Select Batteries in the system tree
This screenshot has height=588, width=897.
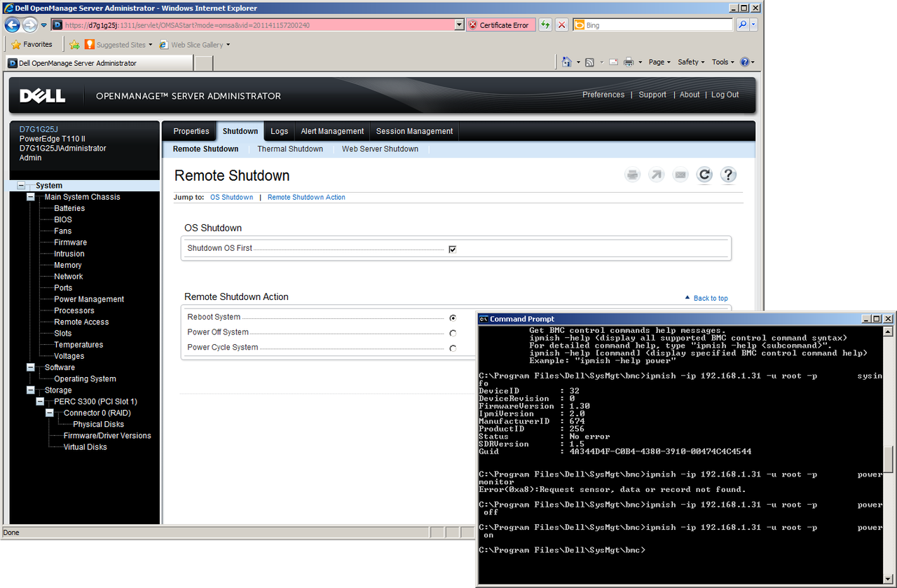[69, 208]
